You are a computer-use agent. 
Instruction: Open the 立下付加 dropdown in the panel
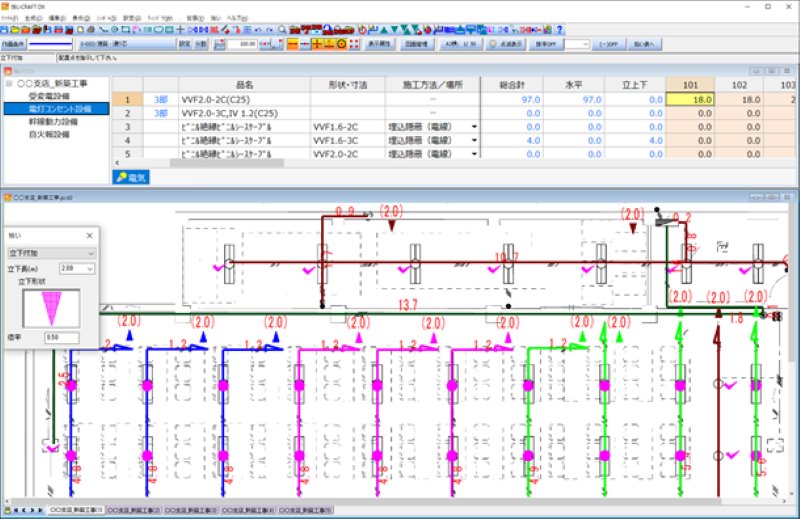point(50,253)
